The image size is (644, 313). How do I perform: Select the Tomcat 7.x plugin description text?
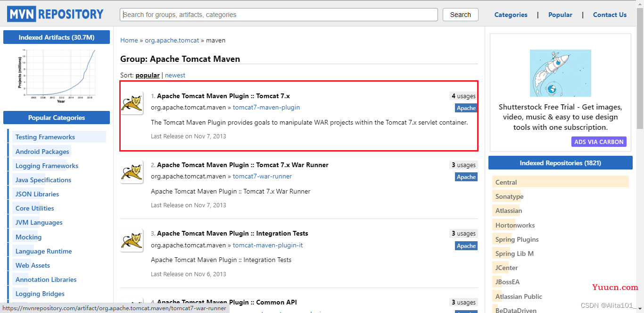click(x=309, y=122)
